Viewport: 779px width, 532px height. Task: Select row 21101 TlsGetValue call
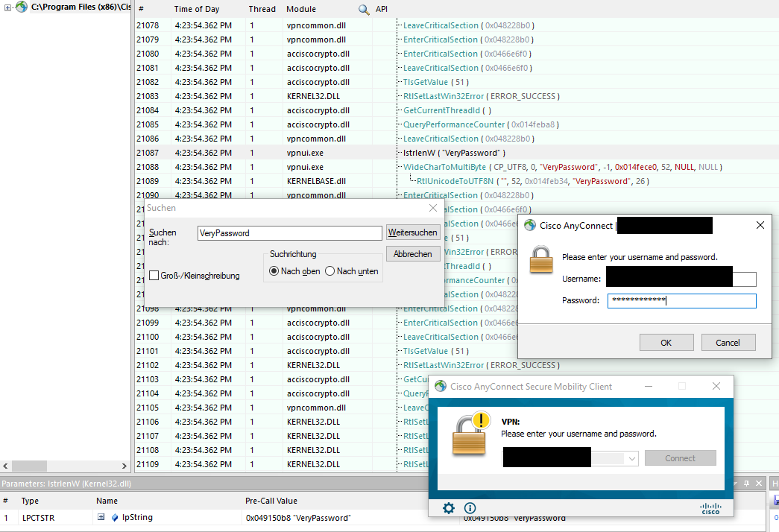[435, 351]
